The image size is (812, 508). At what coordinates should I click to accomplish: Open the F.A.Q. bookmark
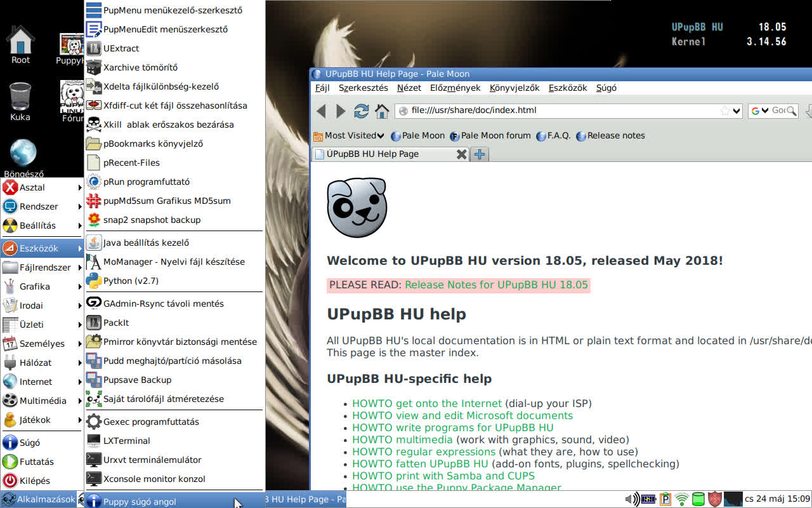coord(553,135)
